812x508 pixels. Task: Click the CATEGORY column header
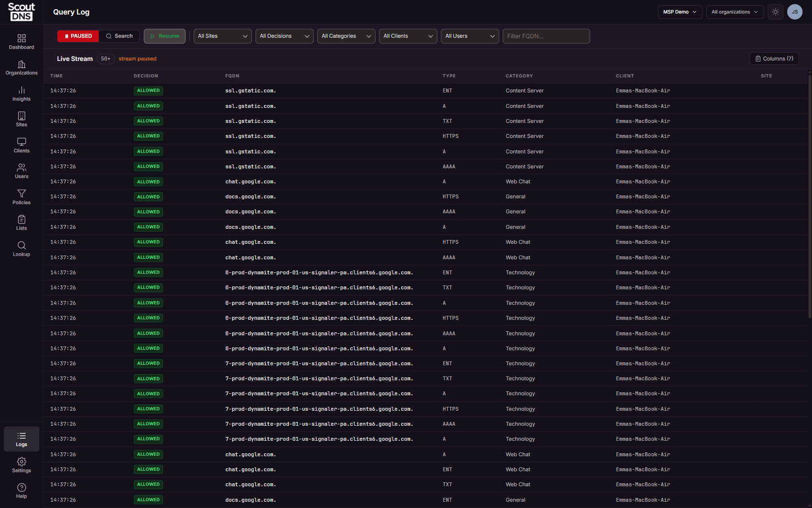(x=519, y=76)
